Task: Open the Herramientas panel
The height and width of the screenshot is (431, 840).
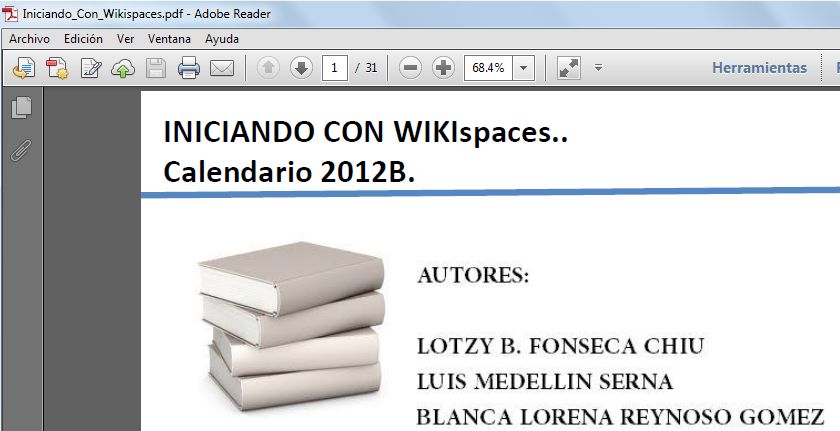Action: point(759,68)
